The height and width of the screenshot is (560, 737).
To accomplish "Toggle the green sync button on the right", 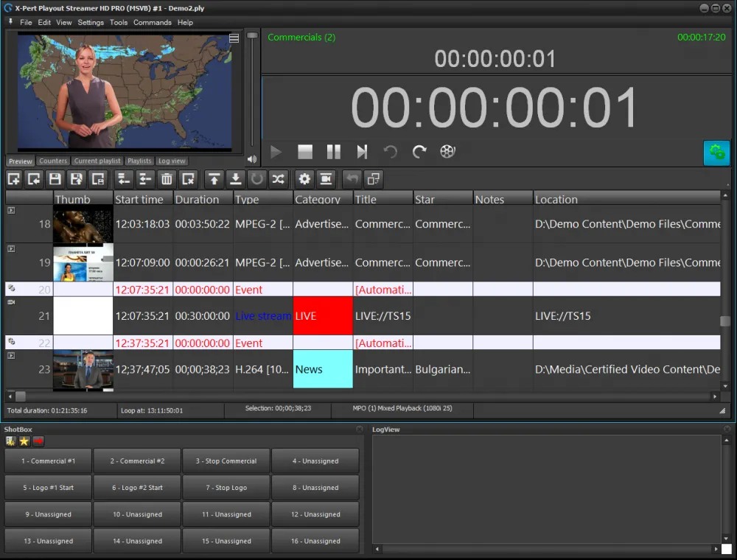I will click(716, 154).
